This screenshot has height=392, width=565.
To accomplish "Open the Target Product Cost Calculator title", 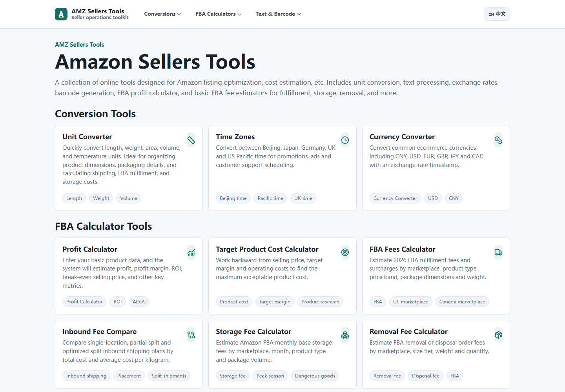I will tap(267, 249).
